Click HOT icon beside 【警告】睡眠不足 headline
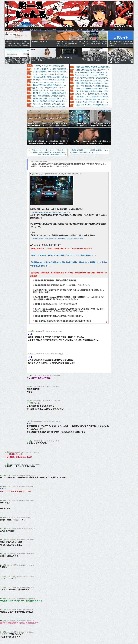Screen dimensions: 138x644 click(72, 83)
